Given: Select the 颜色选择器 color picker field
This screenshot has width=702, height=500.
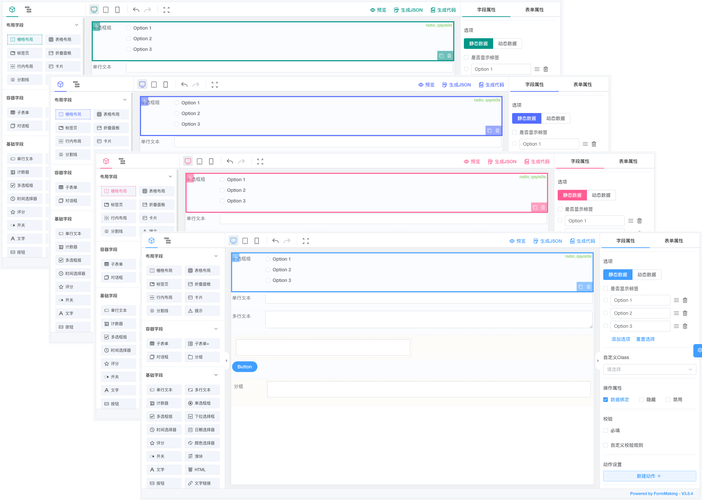Looking at the screenshot, I should 202,442.
